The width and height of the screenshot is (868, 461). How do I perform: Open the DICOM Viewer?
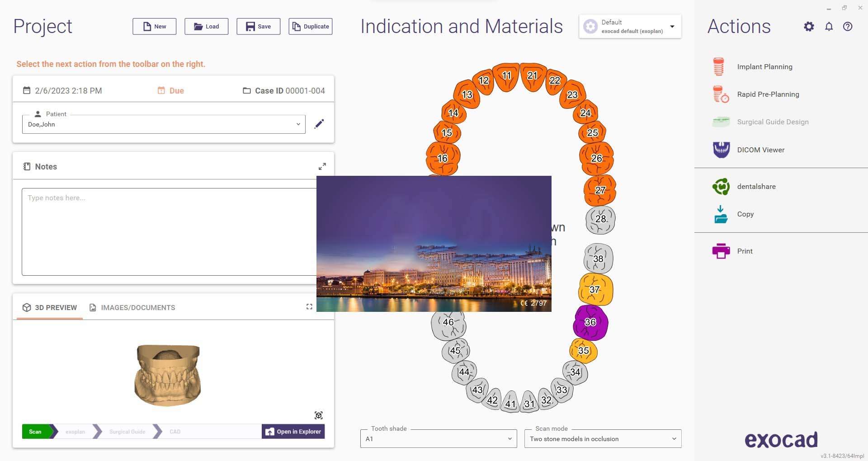(x=760, y=150)
